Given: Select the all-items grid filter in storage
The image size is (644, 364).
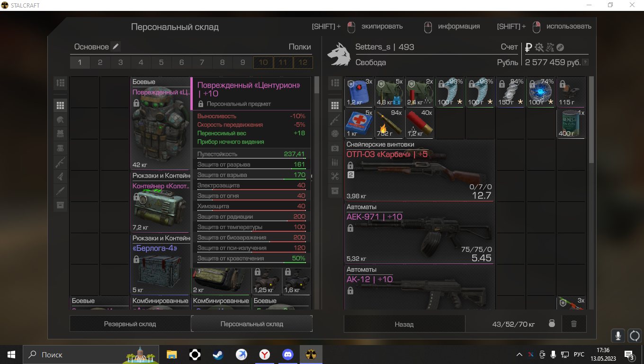Looking at the screenshot, I should tap(60, 105).
